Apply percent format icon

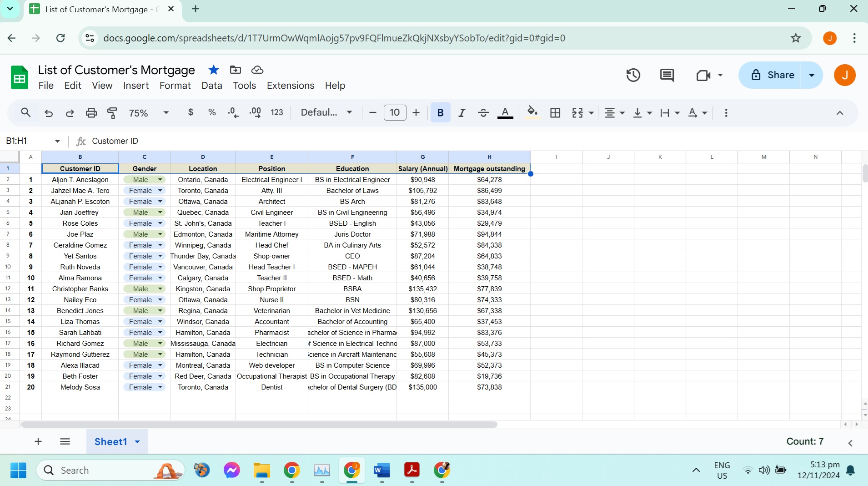tap(212, 112)
